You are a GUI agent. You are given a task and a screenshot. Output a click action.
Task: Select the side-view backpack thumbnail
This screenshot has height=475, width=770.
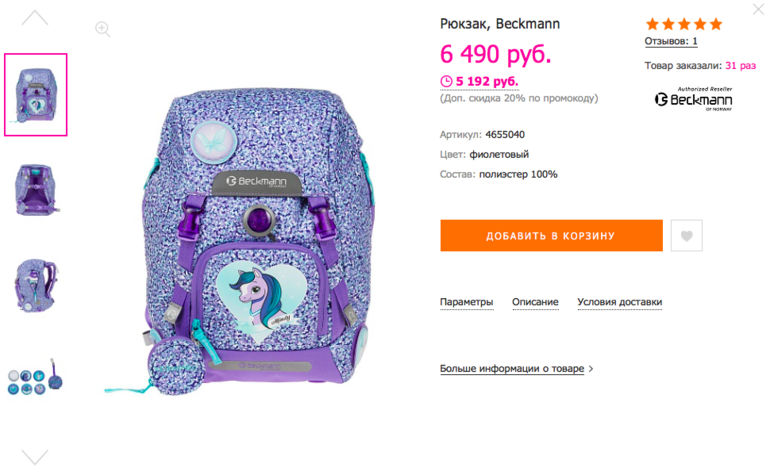tap(36, 285)
